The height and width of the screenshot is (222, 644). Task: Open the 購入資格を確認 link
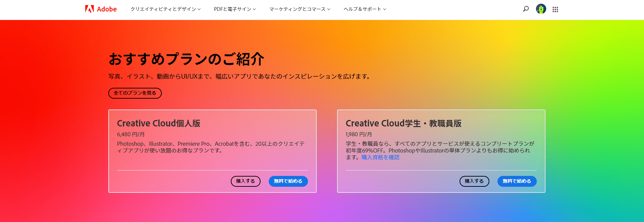point(380,157)
